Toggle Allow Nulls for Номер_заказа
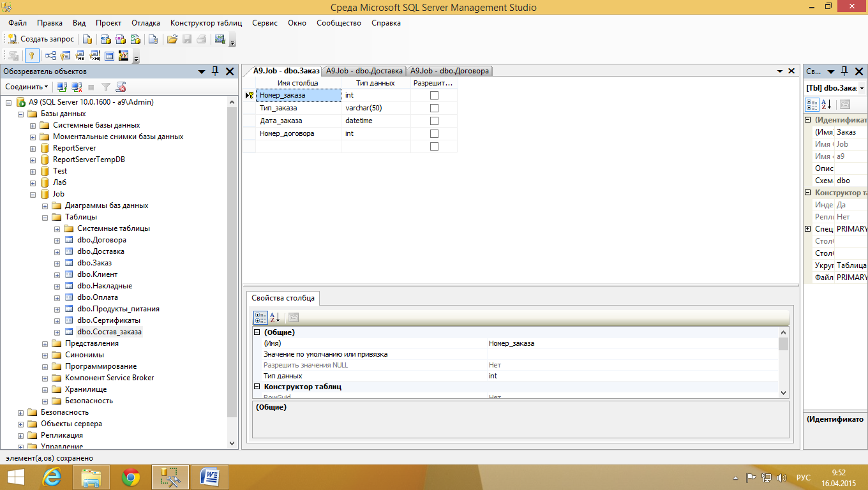The width and height of the screenshot is (868, 490). (x=435, y=95)
